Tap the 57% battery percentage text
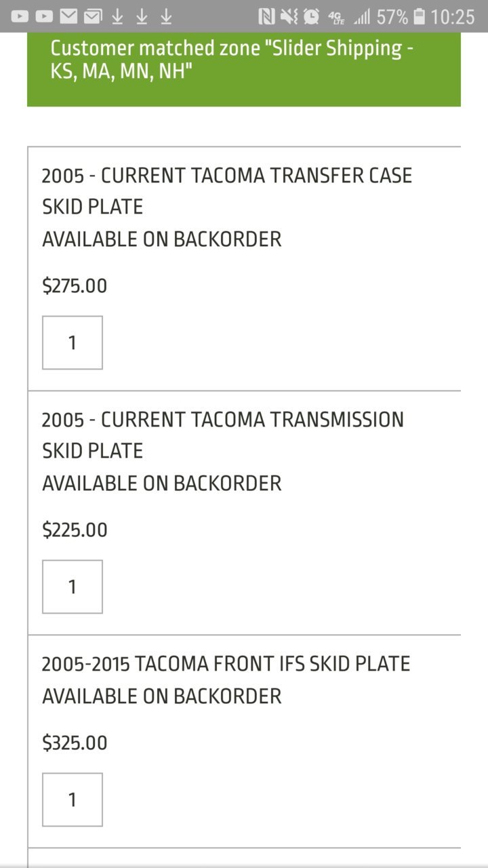The image size is (488, 868). 392,17
